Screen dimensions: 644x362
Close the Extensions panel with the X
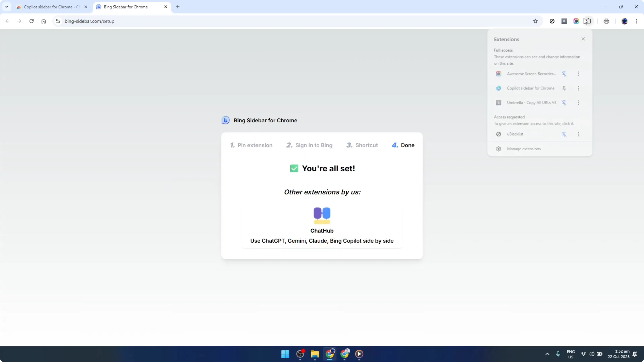583,39
